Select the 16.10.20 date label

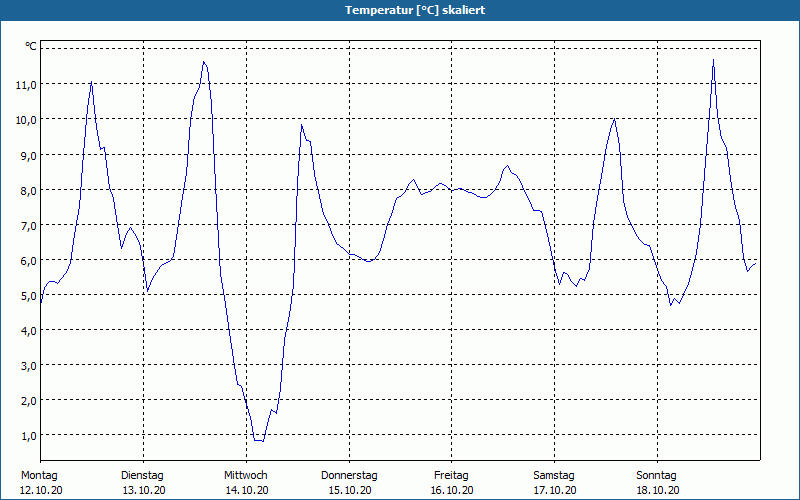453,490
